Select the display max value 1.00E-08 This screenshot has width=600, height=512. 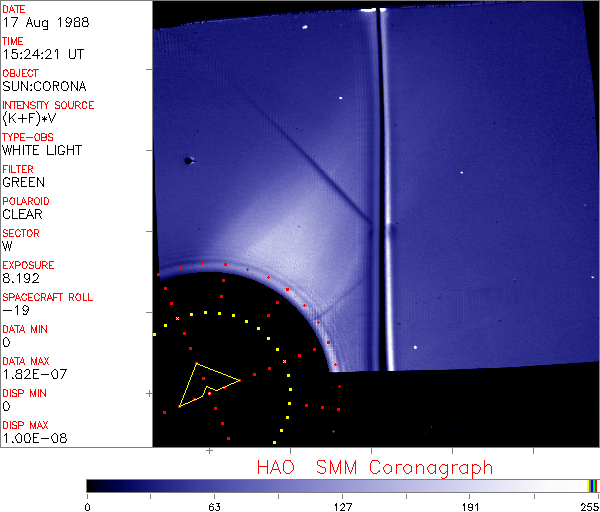coord(35,438)
